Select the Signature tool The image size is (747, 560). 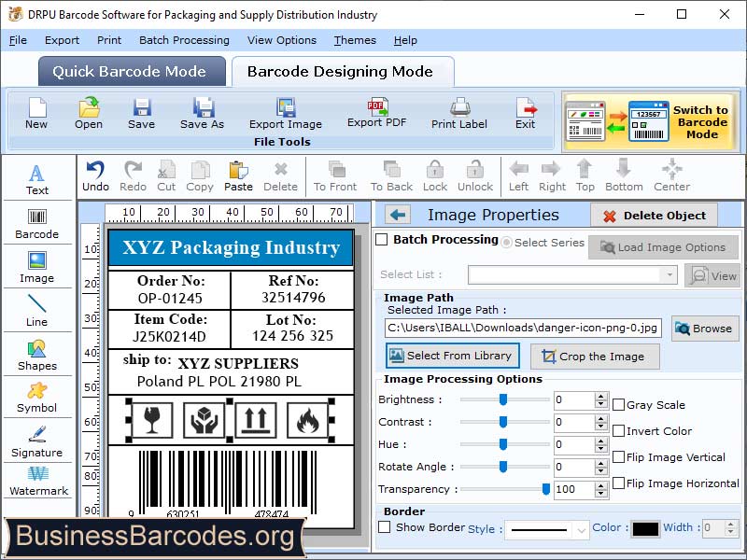tap(37, 441)
